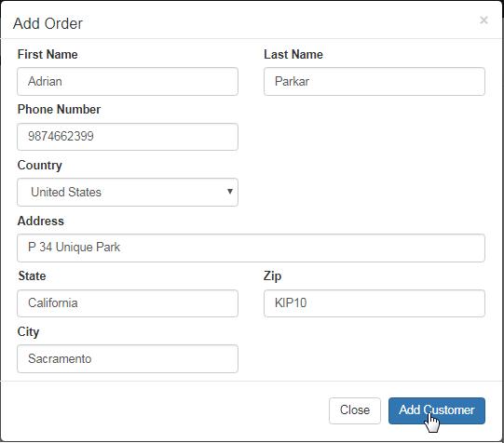504x443 pixels.
Task: Focus the Address field with P 34 Unique Park
Action: pyautogui.click(x=251, y=248)
